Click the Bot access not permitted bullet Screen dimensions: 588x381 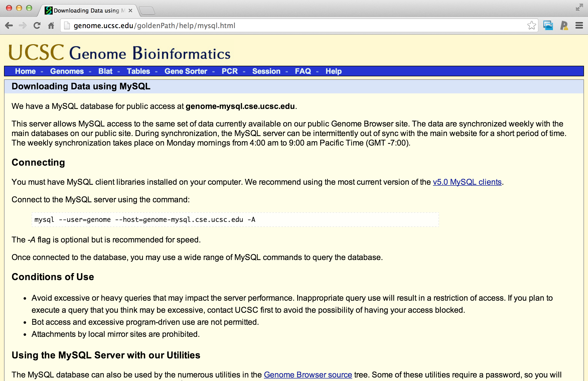point(145,322)
